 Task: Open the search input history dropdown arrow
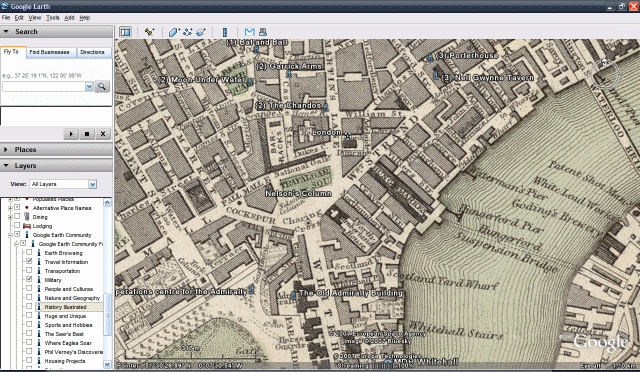[89, 87]
